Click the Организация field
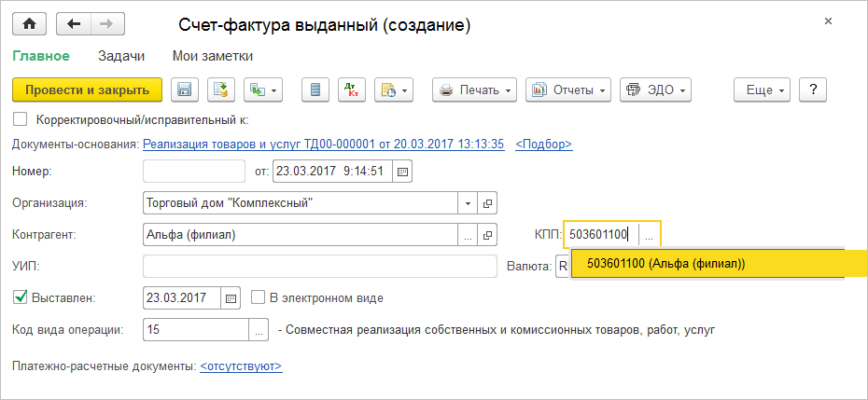Image resolution: width=868 pixels, height=400 pixels. point(300,203)
